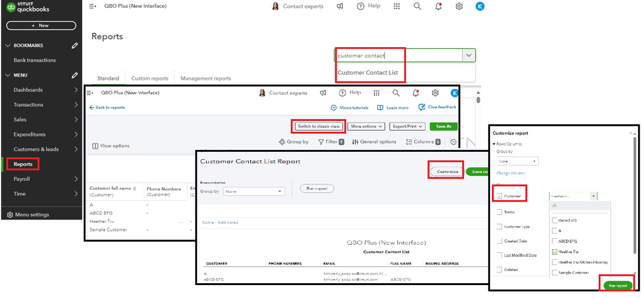644x298 pixels.
Task: Click search icon in report view window
Action: 396,93
